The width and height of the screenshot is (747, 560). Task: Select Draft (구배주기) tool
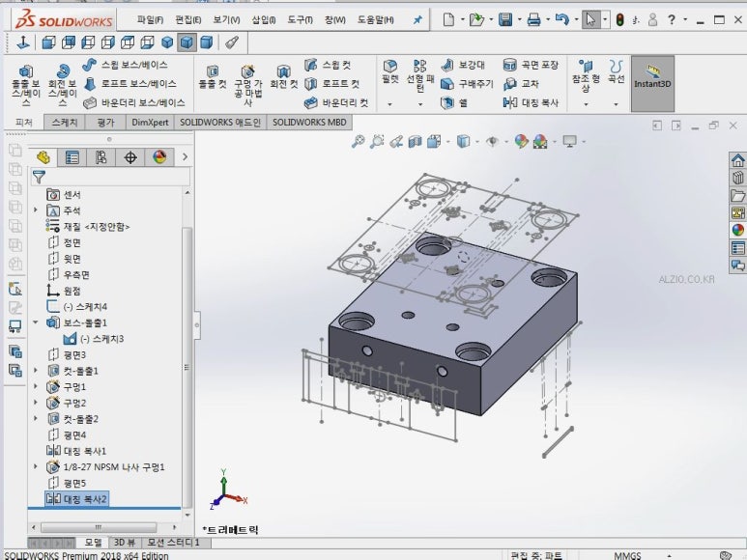467,84
